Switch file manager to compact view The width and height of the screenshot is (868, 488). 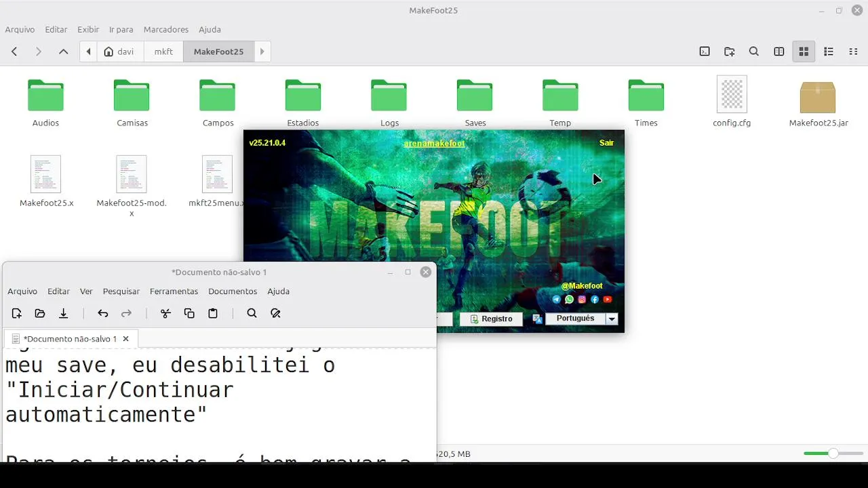854,52
